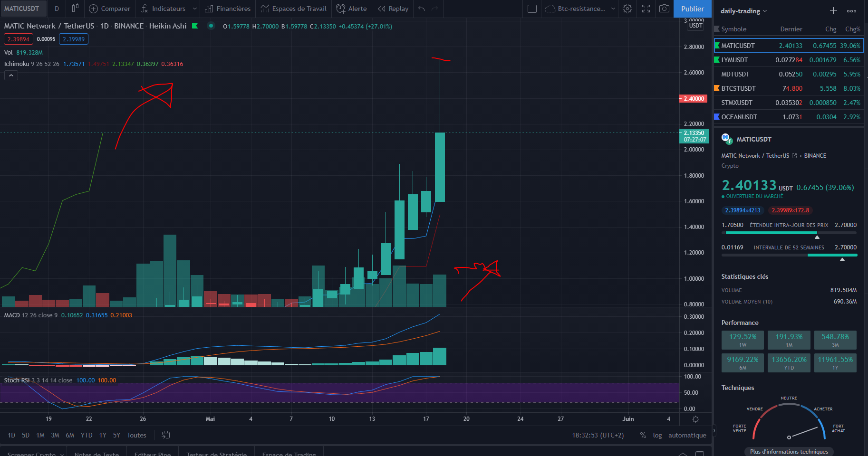Open MATIC Network / TetherUS external link icon
Screen dimensions: 868x456
794,156
